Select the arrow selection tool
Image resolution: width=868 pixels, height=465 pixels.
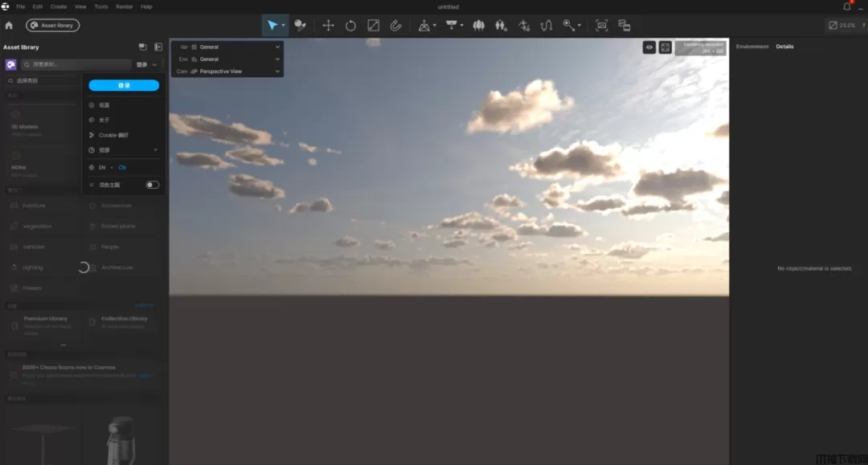click(x=272, y=26)
